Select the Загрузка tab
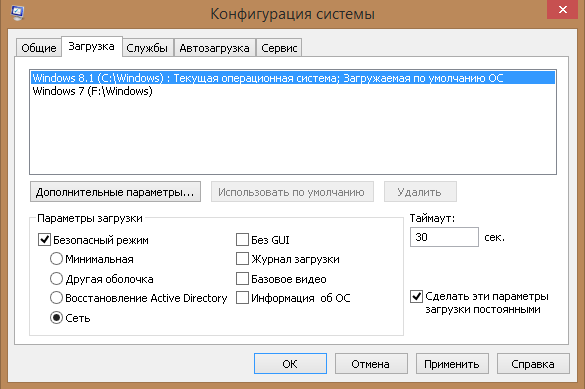 click(91, 47)
